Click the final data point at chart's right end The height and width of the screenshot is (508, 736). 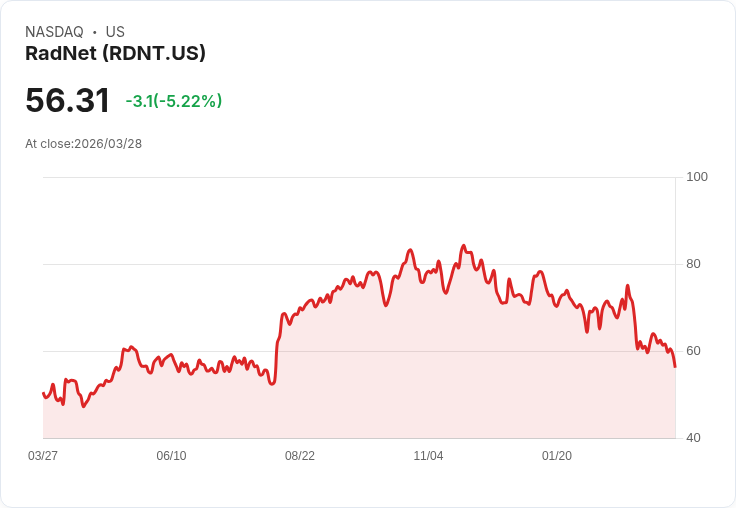[x=675, y=367]
